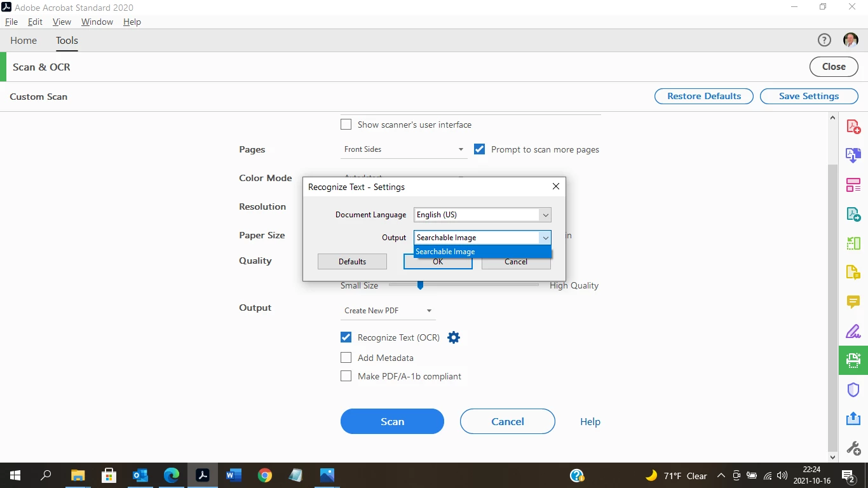Open the View menu
Viewport: 868px width, 488px height.
(x=62, y=22)
